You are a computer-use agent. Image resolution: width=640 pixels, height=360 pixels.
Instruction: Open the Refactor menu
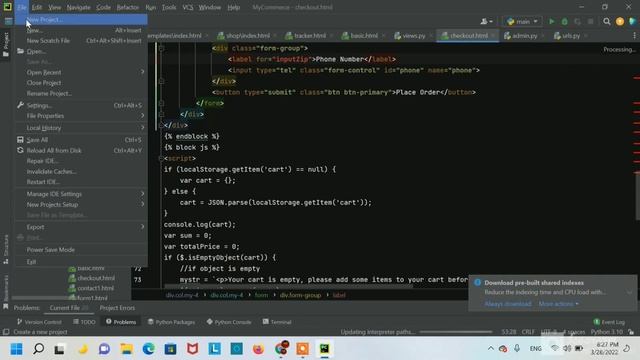[x=128, y=7]
